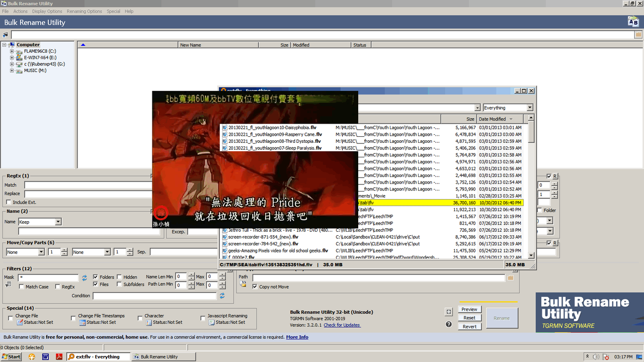Open help via the question mark icon

(x=449, y=324)
